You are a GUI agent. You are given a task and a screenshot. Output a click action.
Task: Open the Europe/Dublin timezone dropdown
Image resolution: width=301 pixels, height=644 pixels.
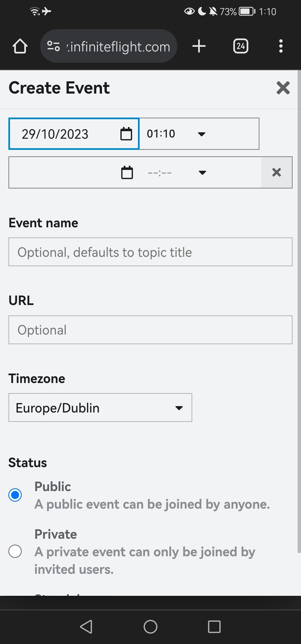(100, 408)
